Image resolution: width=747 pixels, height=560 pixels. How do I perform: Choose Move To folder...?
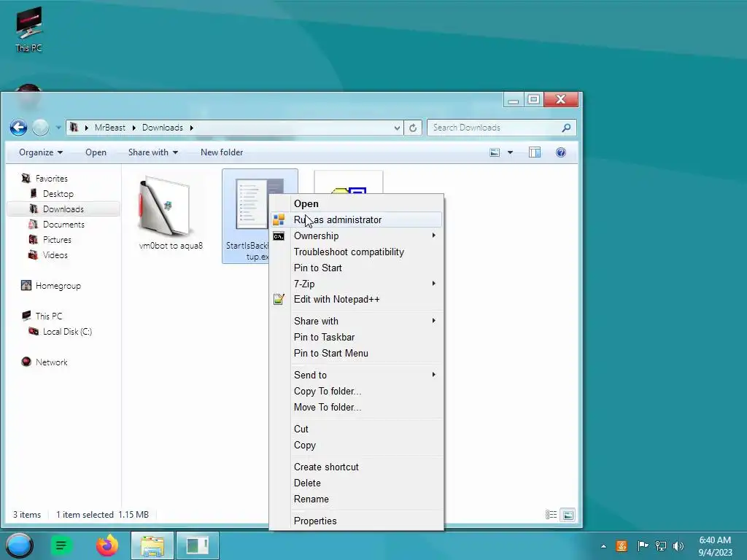click(356, 407)
